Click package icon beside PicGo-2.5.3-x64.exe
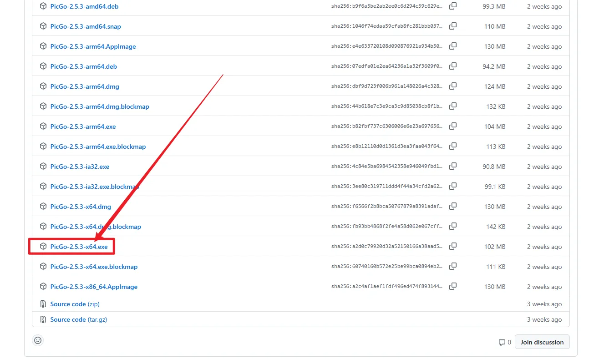594x364 pixels. 43,246
